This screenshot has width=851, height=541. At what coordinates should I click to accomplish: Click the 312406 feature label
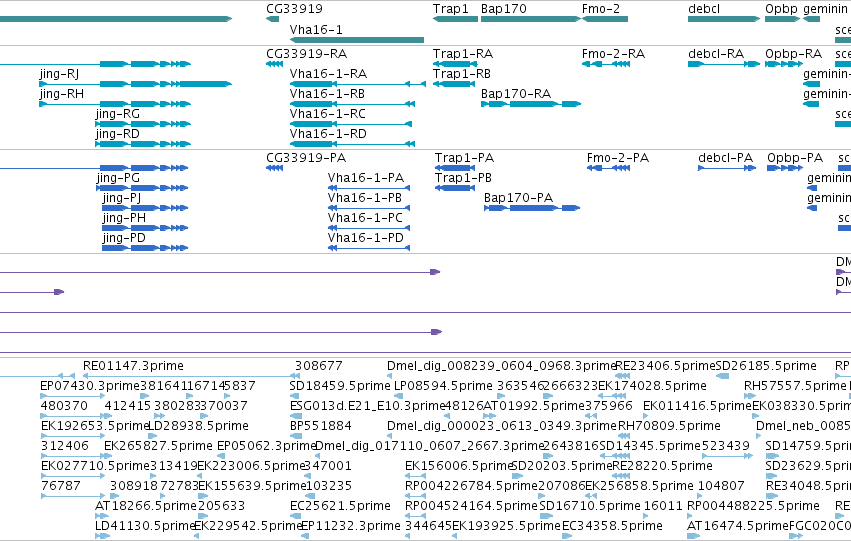[65, 446]
